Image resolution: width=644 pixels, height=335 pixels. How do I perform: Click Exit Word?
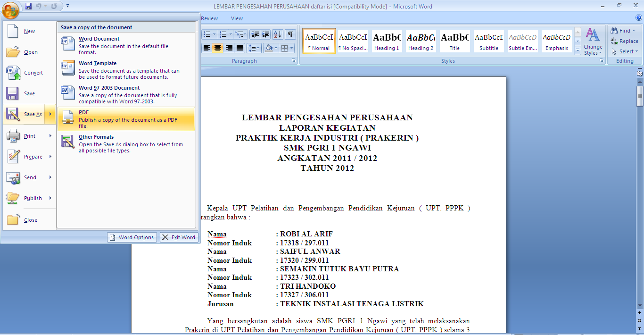(x=179, y=237)
